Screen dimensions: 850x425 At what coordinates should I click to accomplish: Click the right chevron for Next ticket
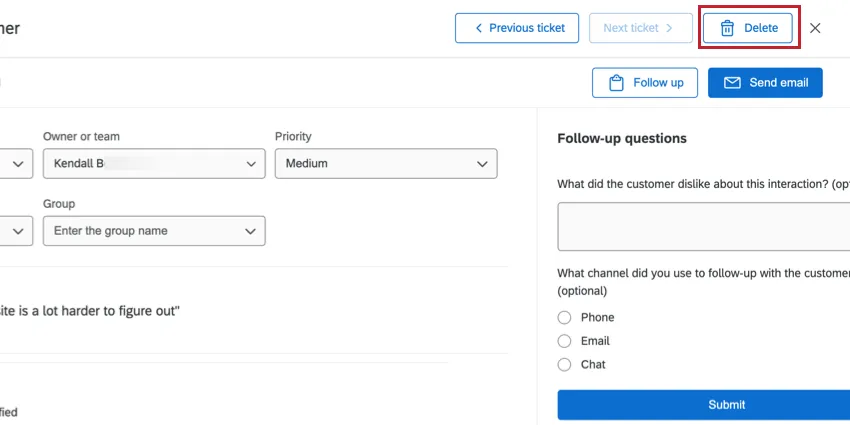pos(671,28)
